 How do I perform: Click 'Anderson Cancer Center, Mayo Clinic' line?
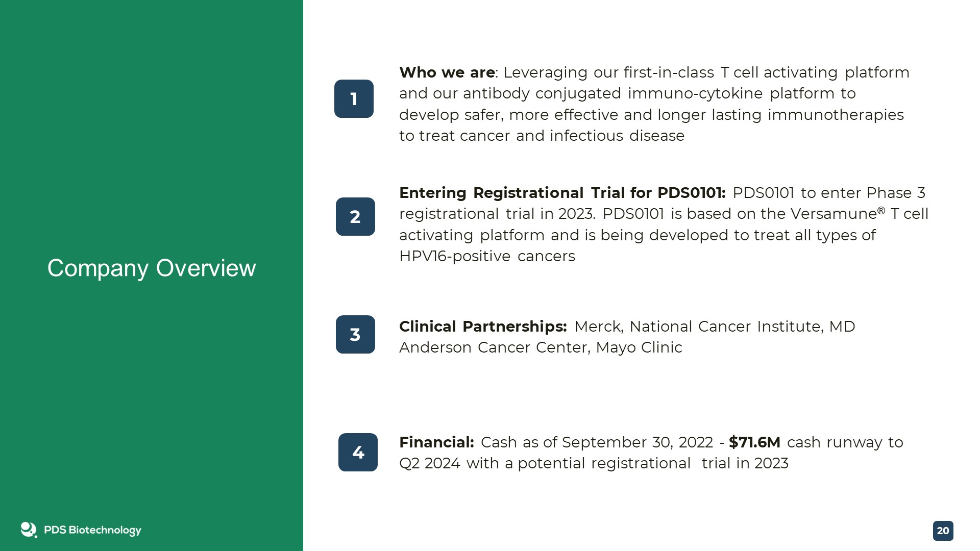coord(541,347)
